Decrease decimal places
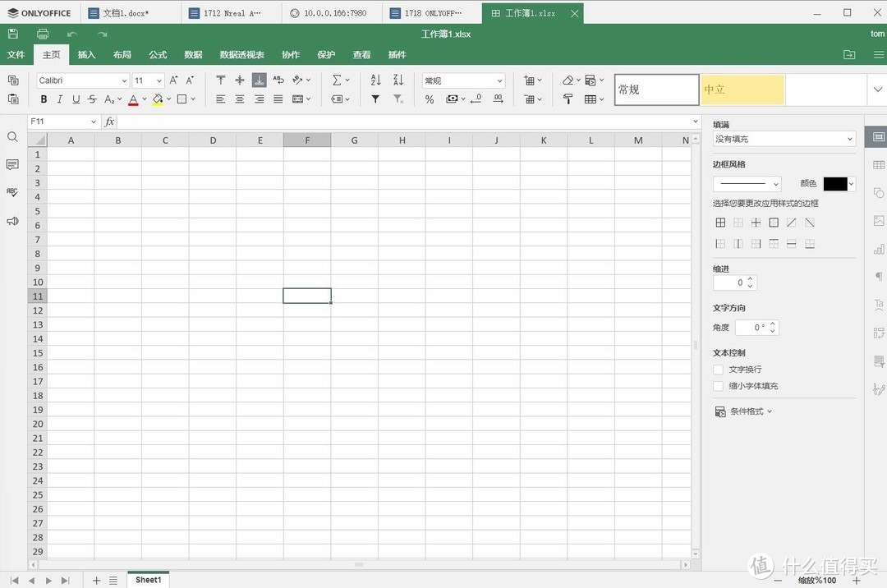Screen dimensions: 887x588 (x=476, y=99)
